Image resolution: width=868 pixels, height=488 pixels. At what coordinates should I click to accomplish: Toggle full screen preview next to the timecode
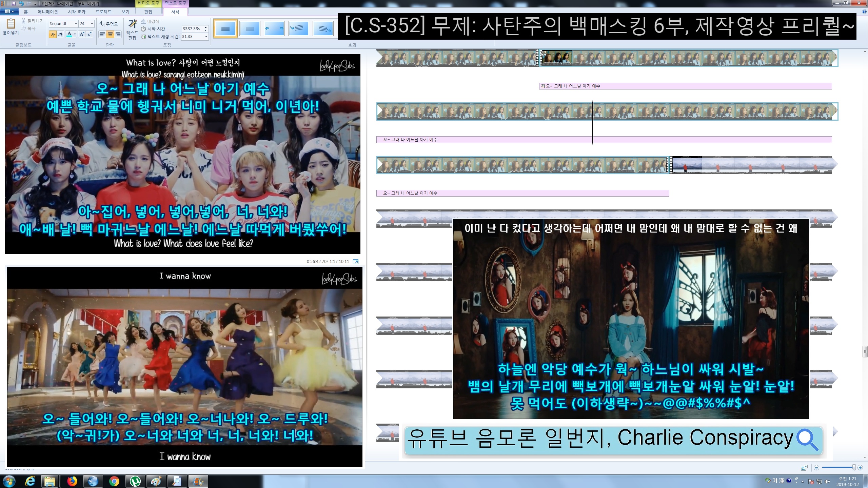[356, 262]
